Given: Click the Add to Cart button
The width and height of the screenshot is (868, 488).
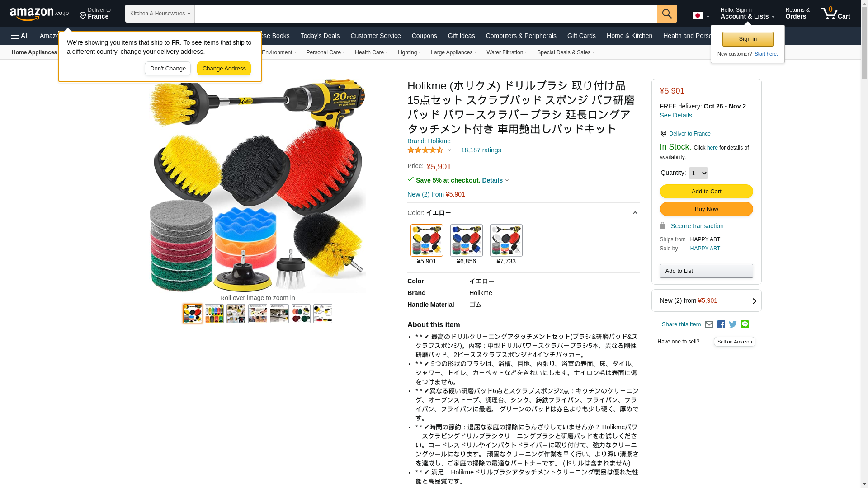Looking at the screenshot, I should coord(706,192).
